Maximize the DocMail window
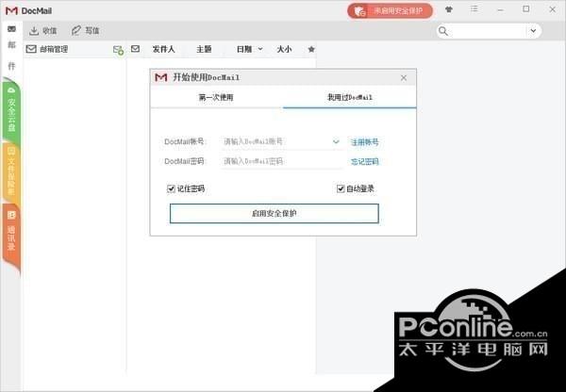 [526, 9]
